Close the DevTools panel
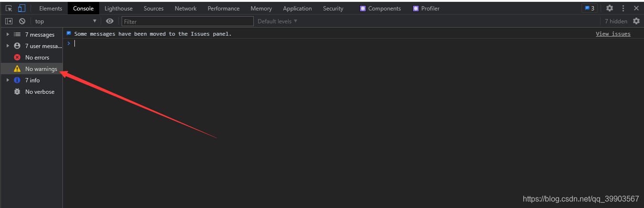 click(x=636, y=8)
